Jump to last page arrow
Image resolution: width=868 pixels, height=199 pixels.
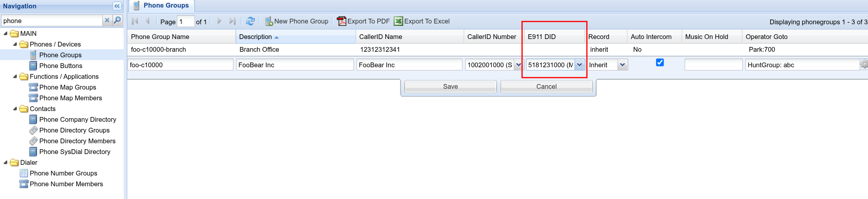(233, 21)
